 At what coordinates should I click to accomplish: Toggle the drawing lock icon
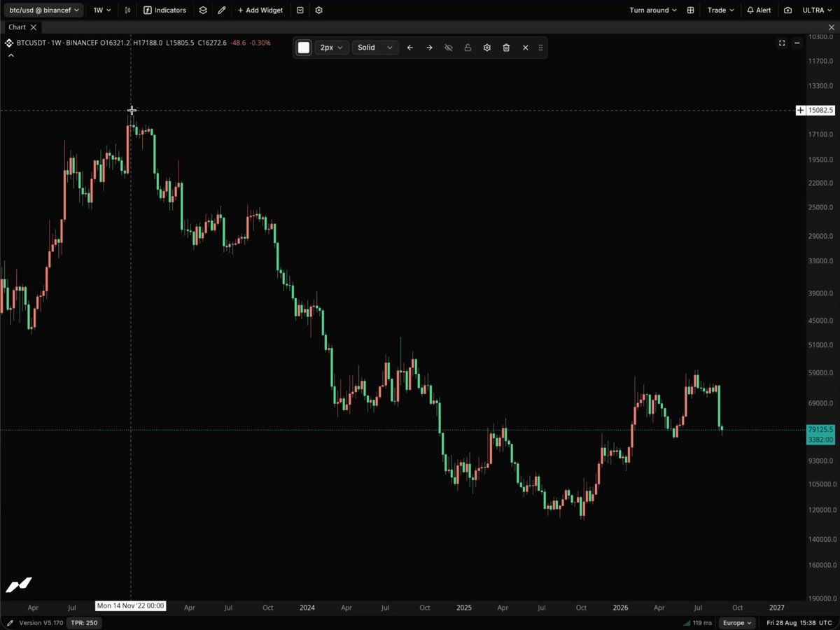click(468, 48)
